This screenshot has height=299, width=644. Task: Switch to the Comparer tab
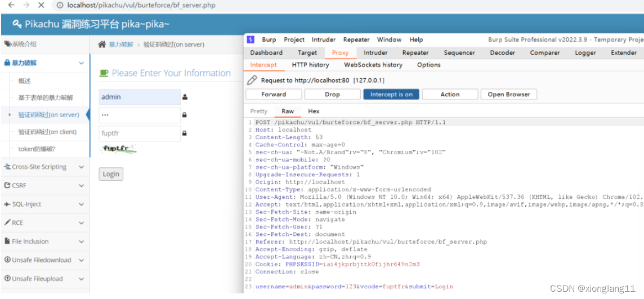(x=544, y=52)
